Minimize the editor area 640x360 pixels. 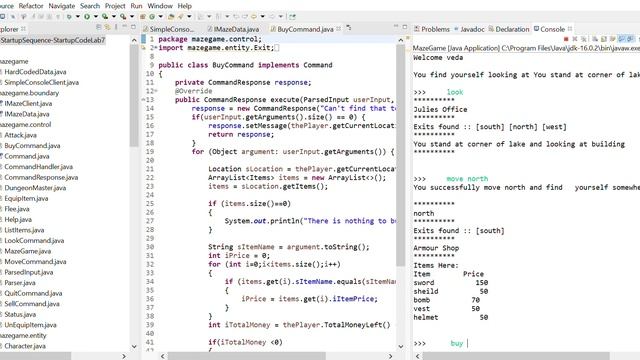396,26
